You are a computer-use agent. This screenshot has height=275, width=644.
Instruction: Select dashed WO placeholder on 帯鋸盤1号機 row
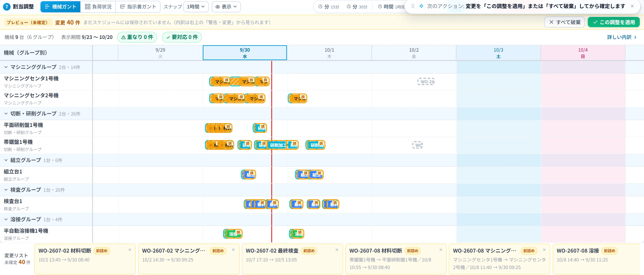pos(418,145)
